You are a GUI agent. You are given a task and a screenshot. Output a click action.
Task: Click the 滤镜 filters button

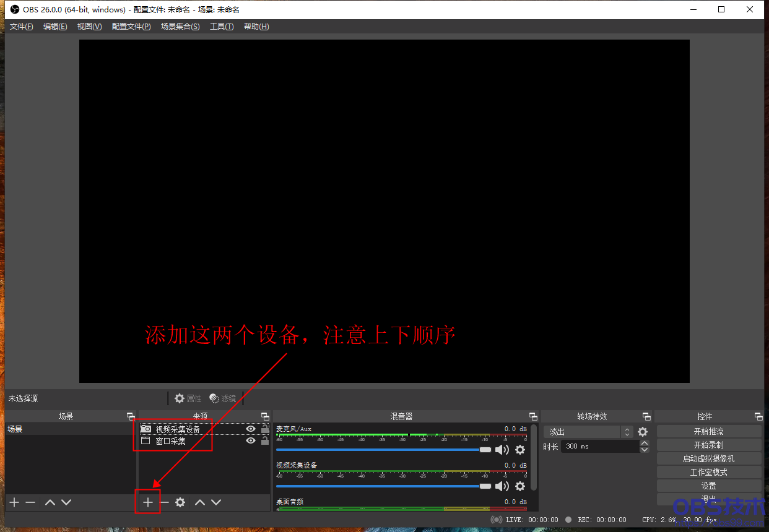(x=223, y=398)
